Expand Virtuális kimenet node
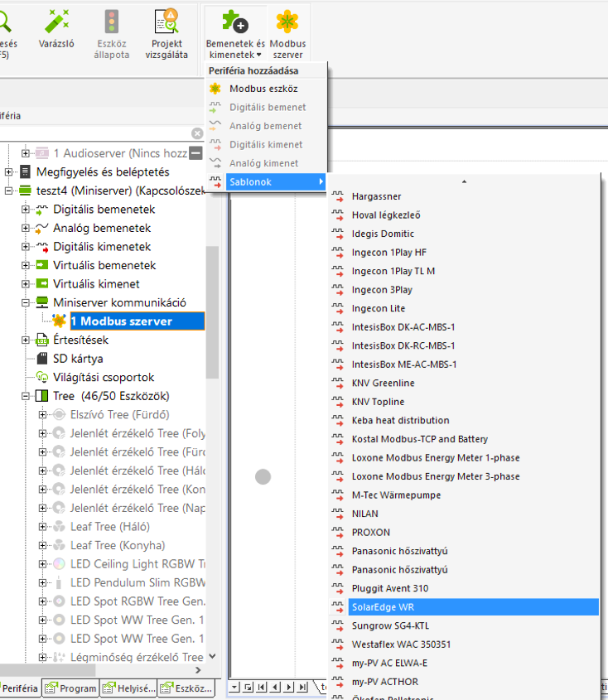The image size is (608, 700). click(x=26, y=284)
